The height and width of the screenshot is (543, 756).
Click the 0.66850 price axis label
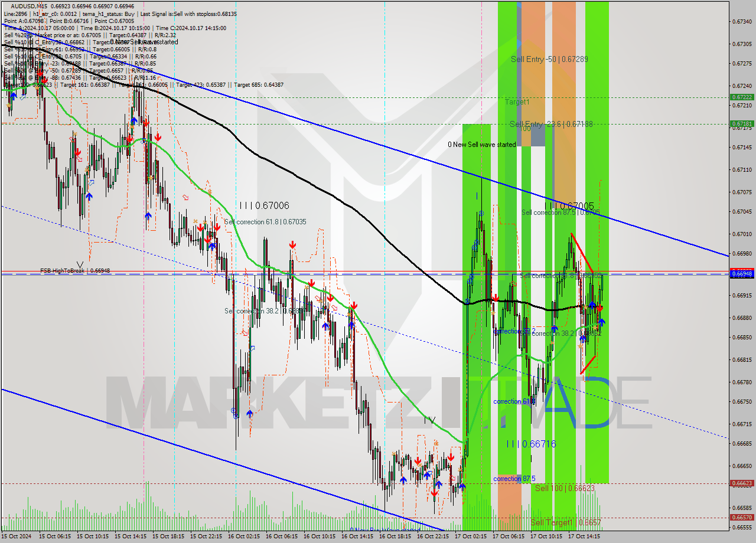pos(742,337)
